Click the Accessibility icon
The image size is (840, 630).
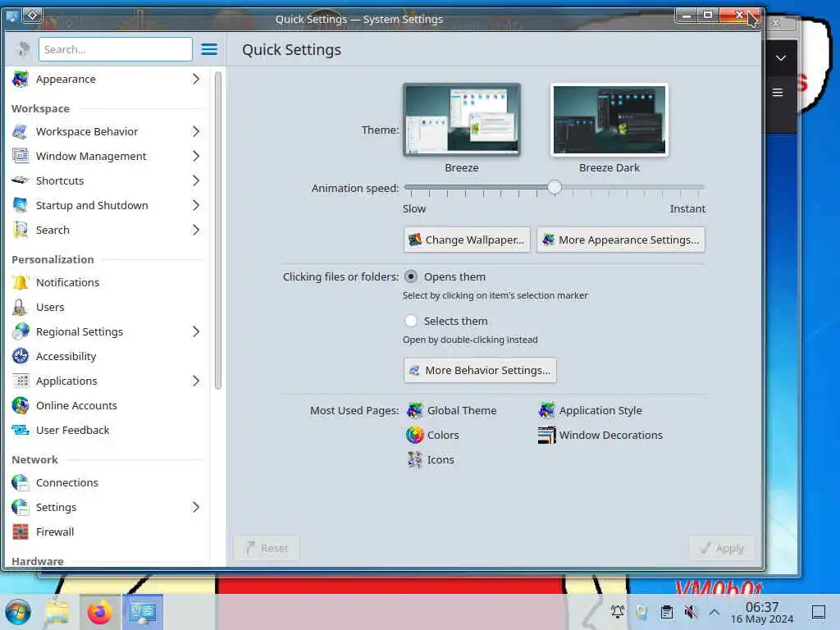click(x=21, y=356)
